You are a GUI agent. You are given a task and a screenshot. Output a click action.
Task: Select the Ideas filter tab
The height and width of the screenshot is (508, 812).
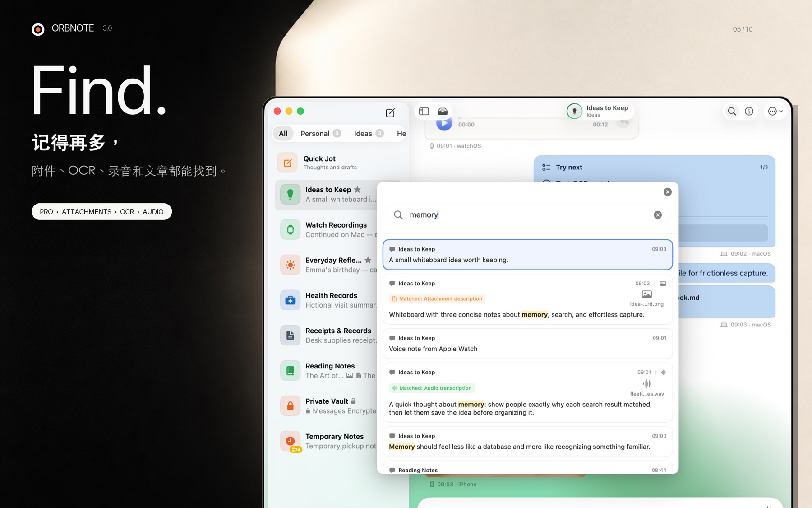[x=368, y=134]
